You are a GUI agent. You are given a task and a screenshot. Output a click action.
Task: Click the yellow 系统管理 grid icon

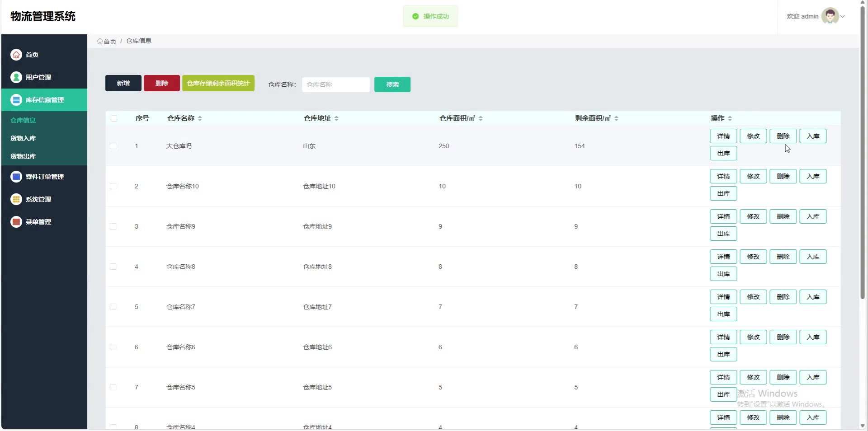(x=16, y=199)
